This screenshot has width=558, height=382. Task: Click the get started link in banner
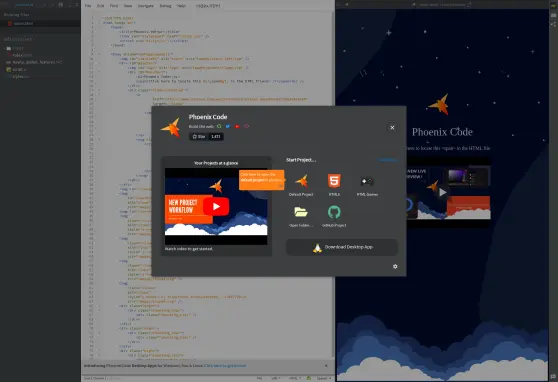(225, 366)
